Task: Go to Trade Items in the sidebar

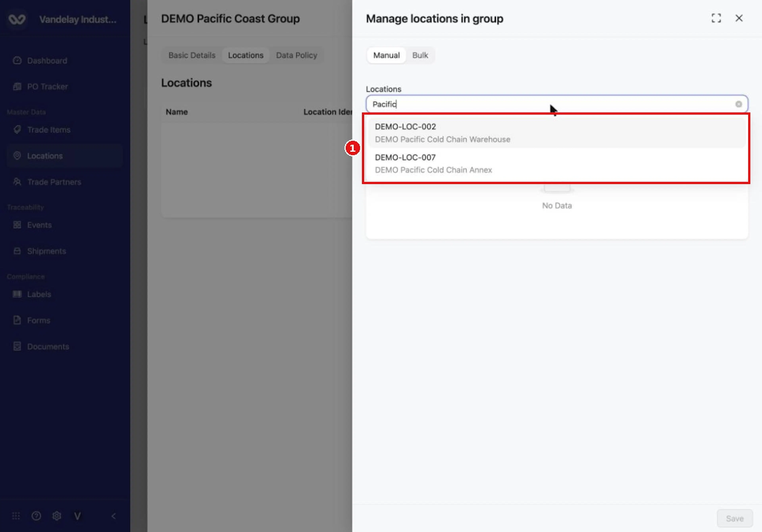Action: coord(65,130)
